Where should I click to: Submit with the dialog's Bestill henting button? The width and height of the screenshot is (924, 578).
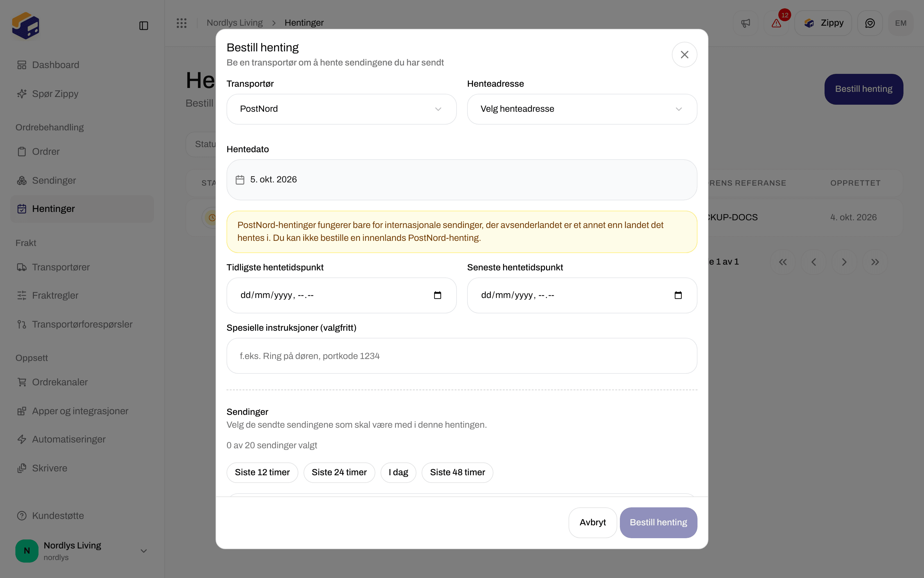tap(658, 522)
